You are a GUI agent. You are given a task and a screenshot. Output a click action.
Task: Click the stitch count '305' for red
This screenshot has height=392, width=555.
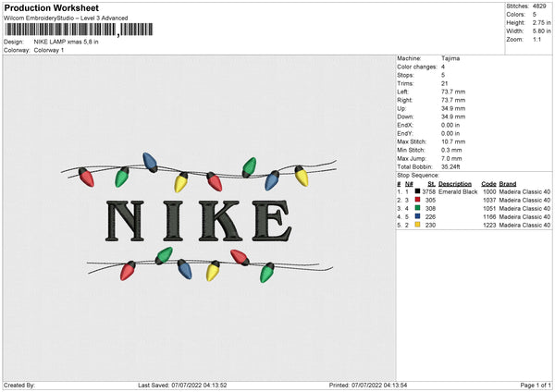(431, 200)
